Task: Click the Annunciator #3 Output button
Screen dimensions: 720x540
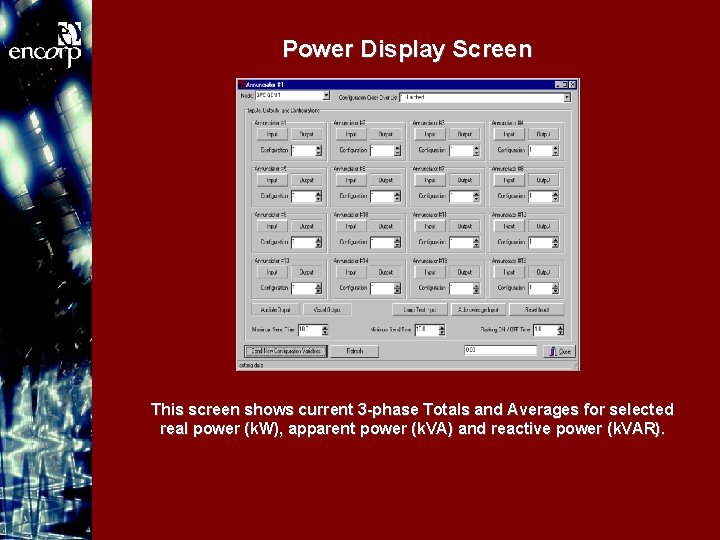Action: coord(464,134)
